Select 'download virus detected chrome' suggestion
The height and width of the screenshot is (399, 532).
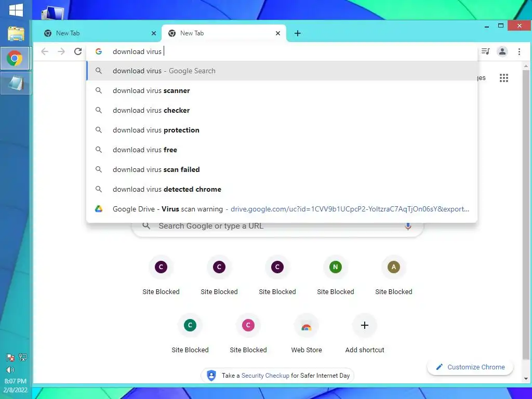(x=282, y=189)
